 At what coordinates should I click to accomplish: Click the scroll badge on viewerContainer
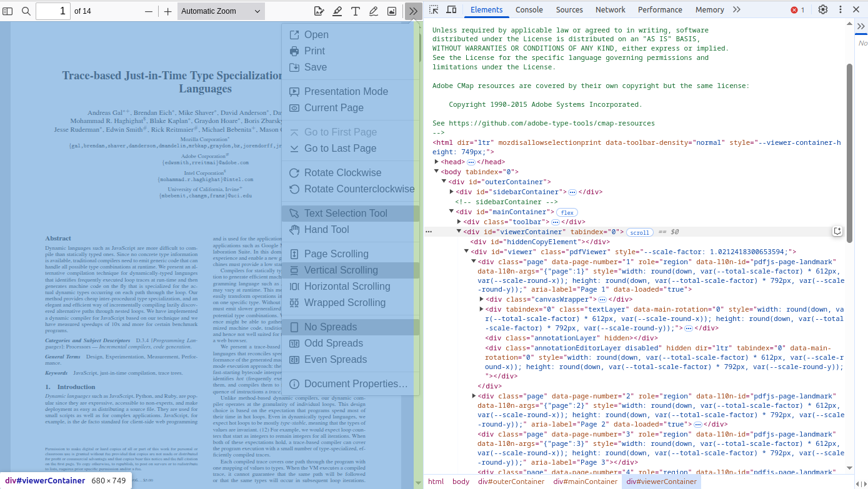(x=639, y=232)
